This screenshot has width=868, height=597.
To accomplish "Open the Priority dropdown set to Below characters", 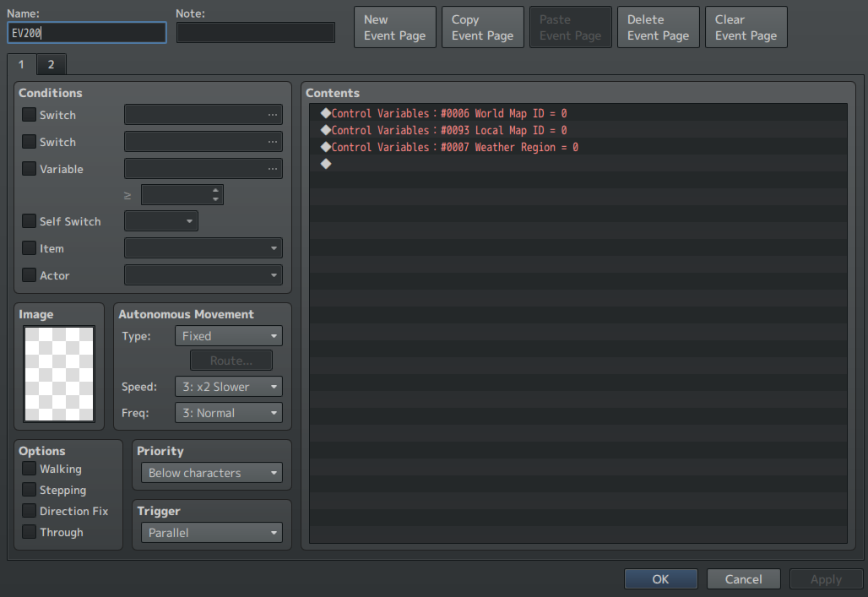I will 211,473.
